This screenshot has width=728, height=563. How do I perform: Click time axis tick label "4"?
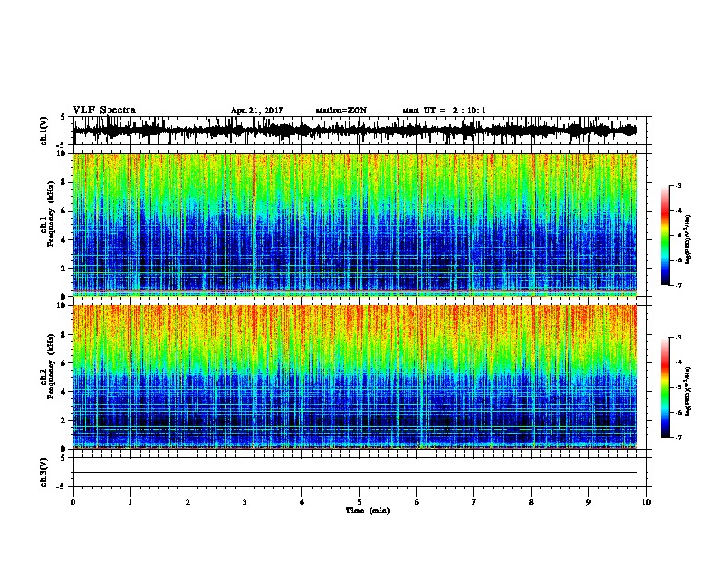pos(302,502)
